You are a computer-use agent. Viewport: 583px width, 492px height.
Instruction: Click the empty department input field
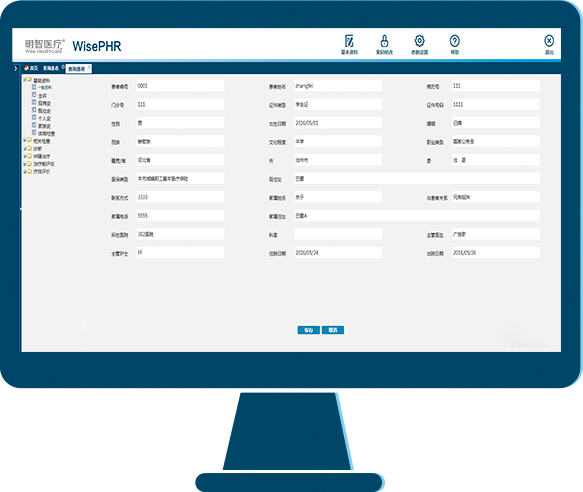[x=338, y=234]
